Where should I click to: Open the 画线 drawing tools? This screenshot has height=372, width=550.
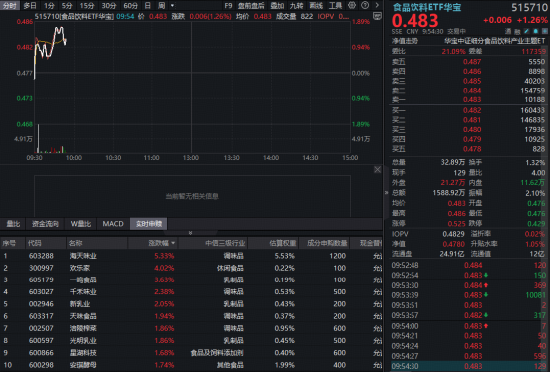(316, 6)
